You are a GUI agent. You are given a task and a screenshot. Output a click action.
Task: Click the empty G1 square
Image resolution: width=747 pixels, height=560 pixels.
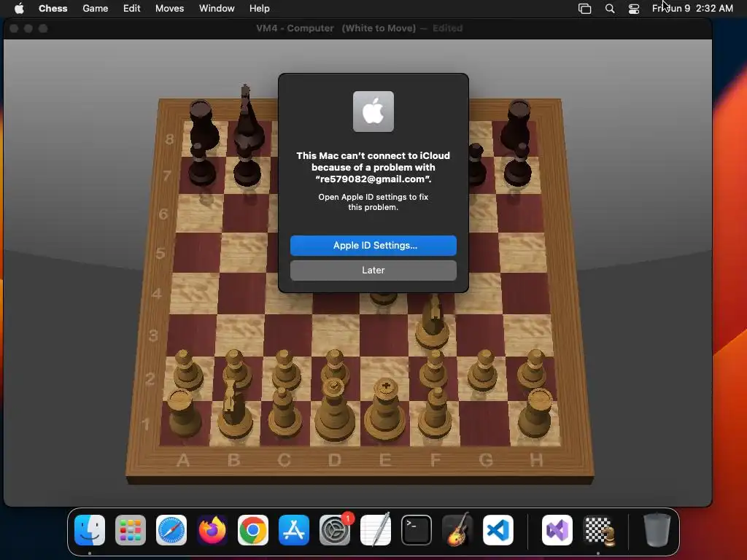click(x=485, y=423)
